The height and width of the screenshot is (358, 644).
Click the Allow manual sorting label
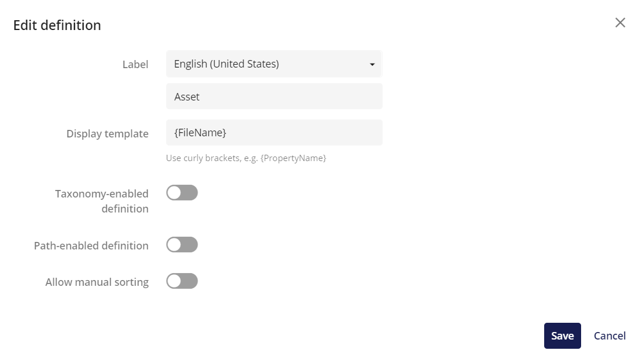pos(96,281)
